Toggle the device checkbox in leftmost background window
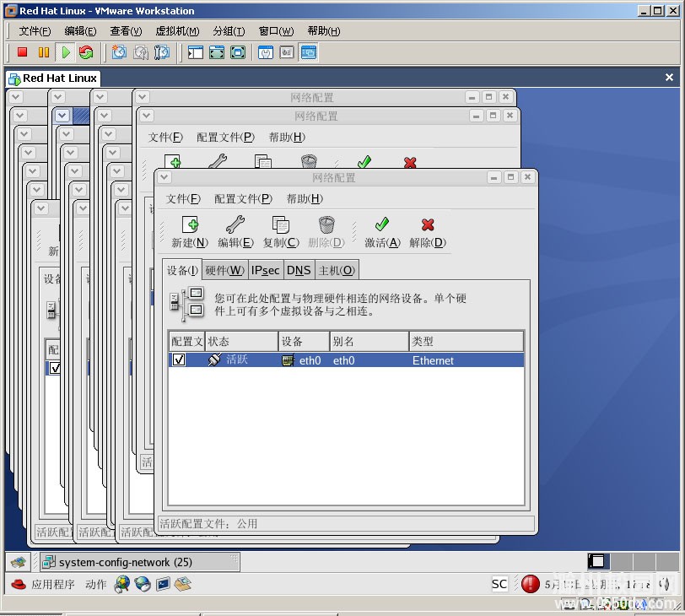The image size is (685, 616). pos(55,368)
